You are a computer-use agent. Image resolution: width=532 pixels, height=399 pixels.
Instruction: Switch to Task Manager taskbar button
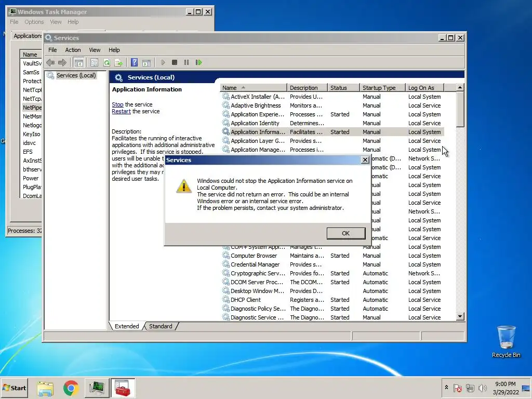pyautogui.click(x=97, y=388)
